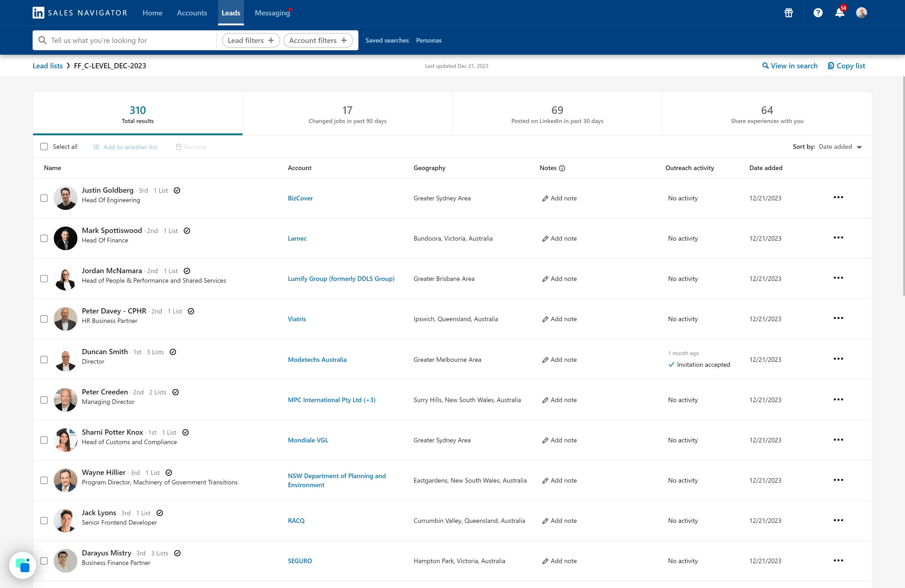Go to Accounts in navigation
Image resolution: width=905 pixels, height=588 pixels.
192,13
